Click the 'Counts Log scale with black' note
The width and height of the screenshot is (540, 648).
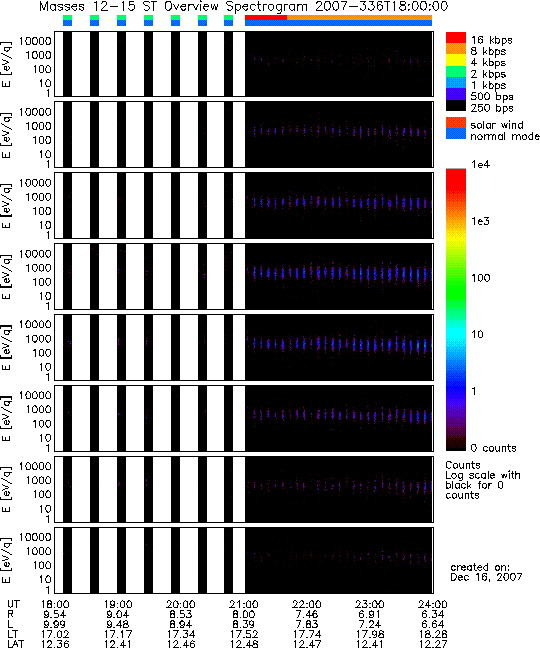point(483,480)
